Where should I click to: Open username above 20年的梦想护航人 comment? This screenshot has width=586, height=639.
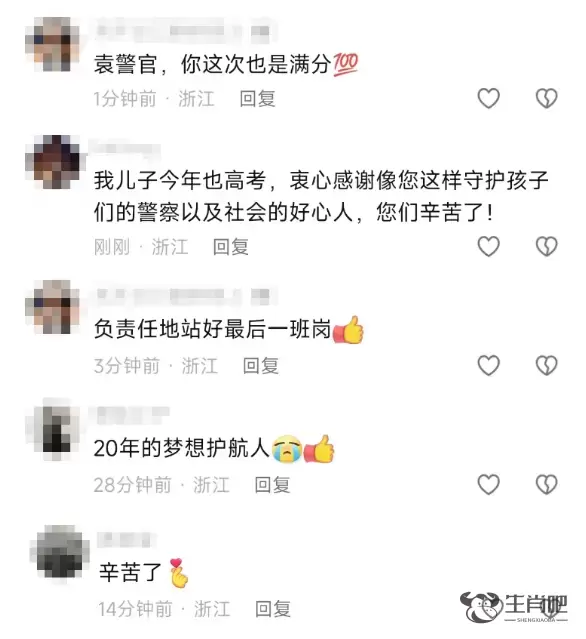click(x=131, y=414)
